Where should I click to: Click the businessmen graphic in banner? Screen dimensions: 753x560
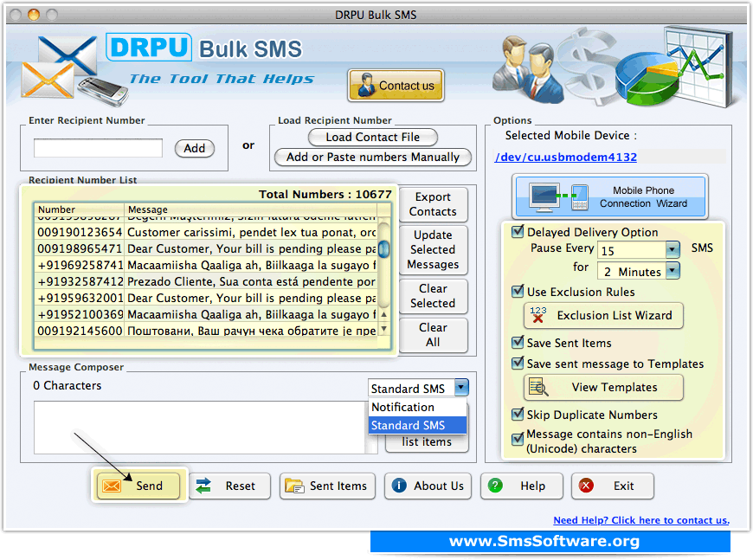(527, 69)
